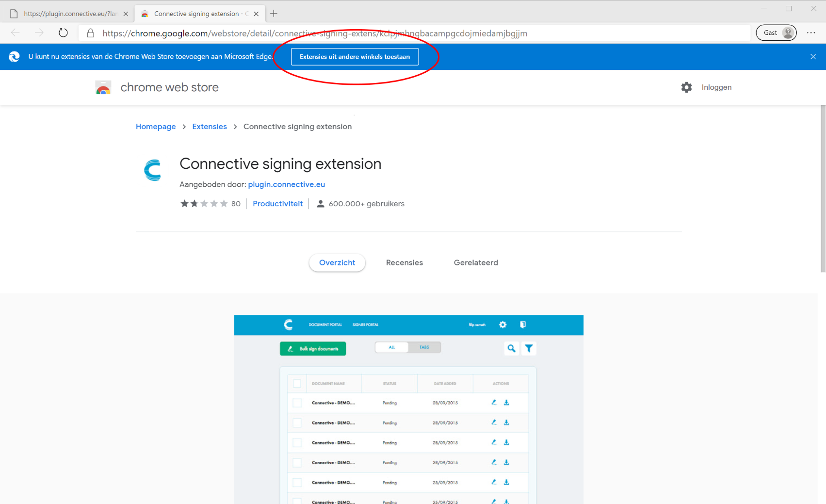Go to Homepage breadcrumb link
Image resolution: width=826 pixels, height=504 pixels.
click(156, 127)
